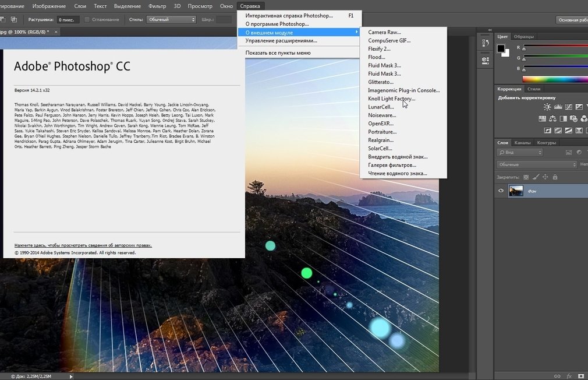Click the add layer mask icon
This screenshot has width=588, height=380.
(581, 376)
